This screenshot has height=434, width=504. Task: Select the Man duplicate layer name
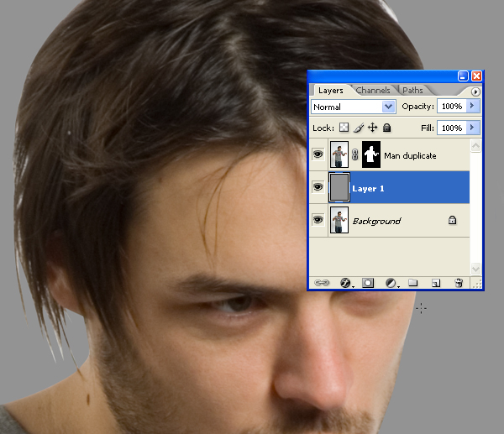pos(410,156)
